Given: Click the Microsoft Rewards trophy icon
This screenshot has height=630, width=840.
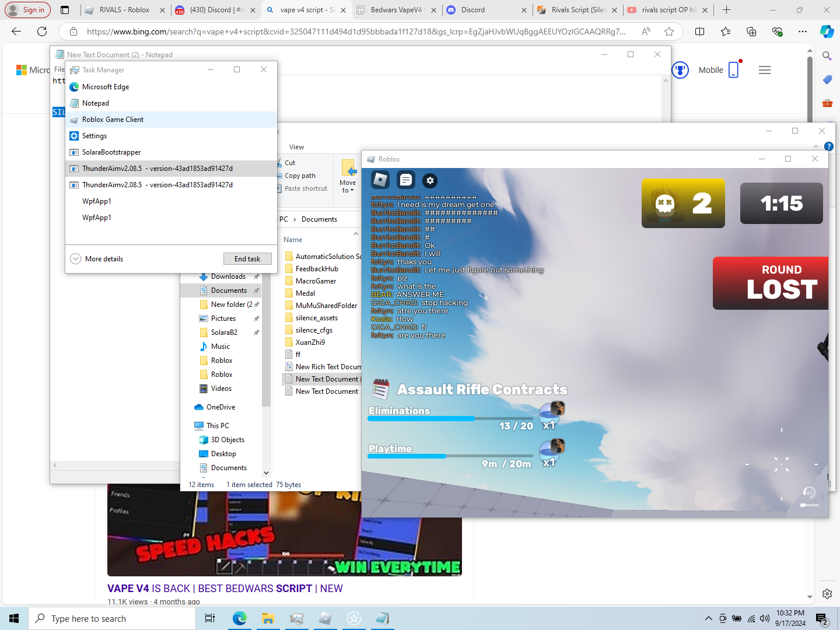Looking at the screenshot, I should 680,70.
